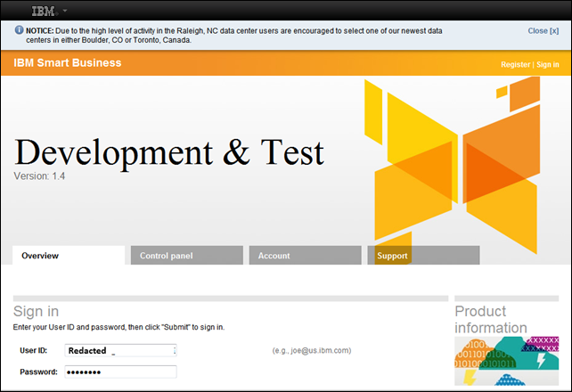Image resolution: width=572 pixels, height=392 pixels.
Task: Focus the Password input field
Action: 121,372
